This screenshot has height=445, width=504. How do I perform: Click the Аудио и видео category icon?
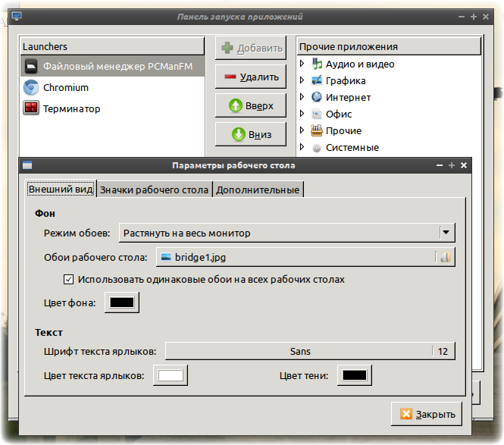pos(317,64)
